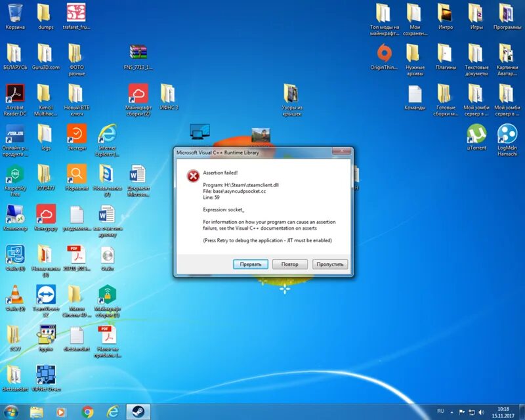Select the Готовые сборки folder
The image size is (525, 420).
(446, 100)
